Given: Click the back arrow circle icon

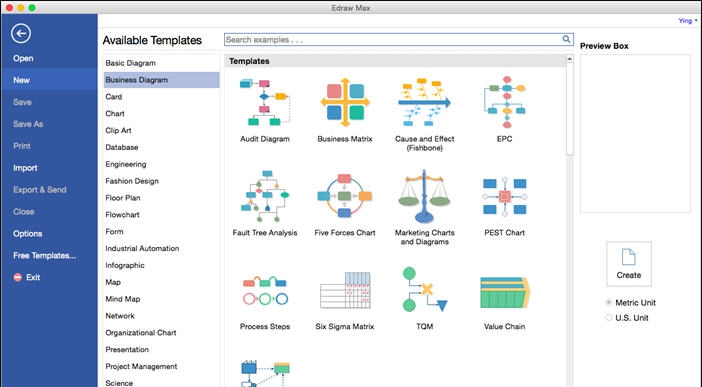Looking at the screenshot, I should pos(21,33).
